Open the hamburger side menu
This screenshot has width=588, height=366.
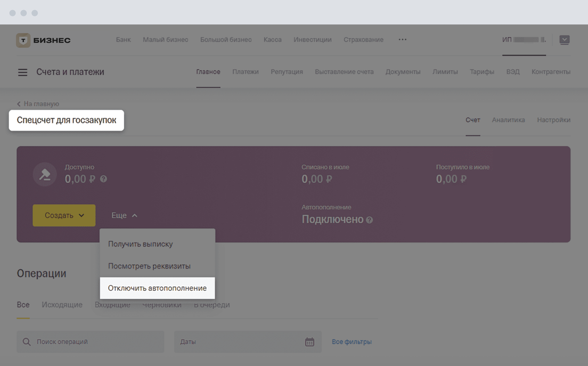22,72
